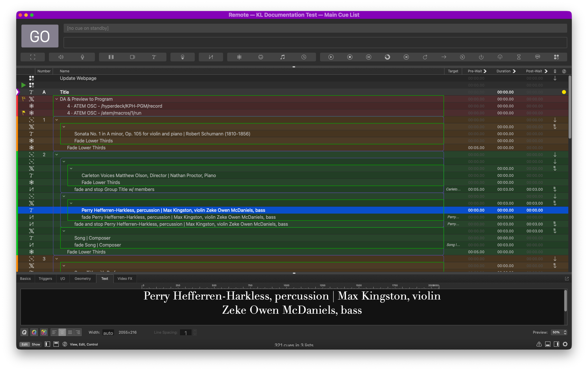Collapse the group containing Sonata No. 1 cue

[x=64, y=127]
